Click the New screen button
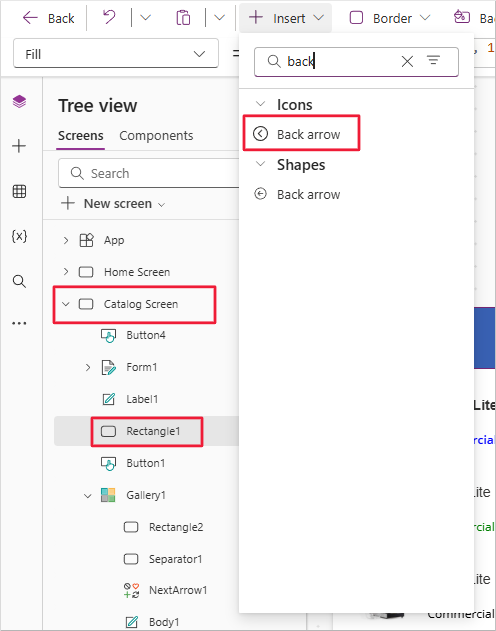Viewport: 496px width, 631px height. 113,204
